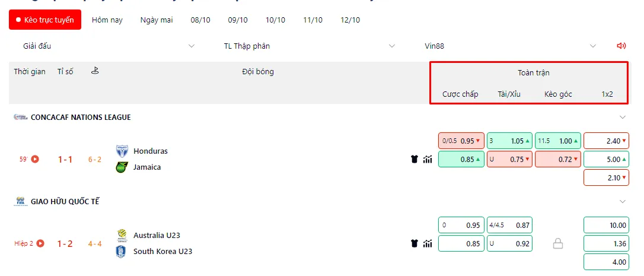Collapse the Giao Hữu Quốc Tế section
Viewport: 644px width, 276px height.
623,202
